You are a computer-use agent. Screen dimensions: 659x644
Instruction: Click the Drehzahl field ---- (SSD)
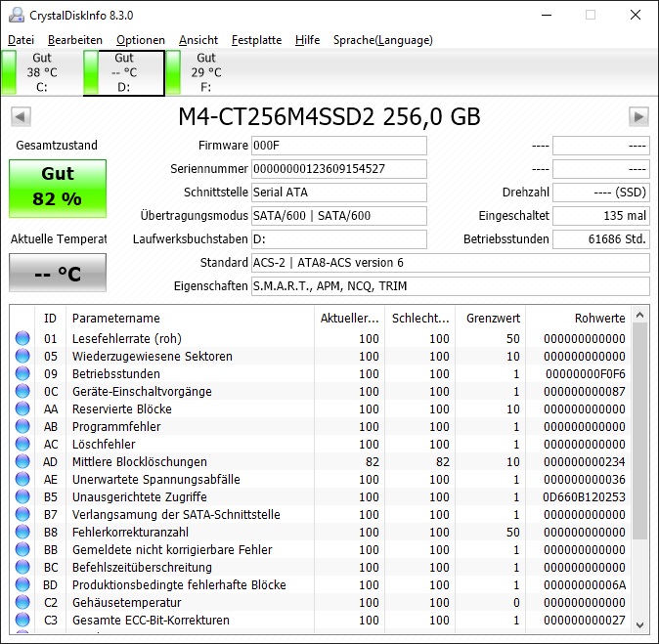[x=601, y=193]
